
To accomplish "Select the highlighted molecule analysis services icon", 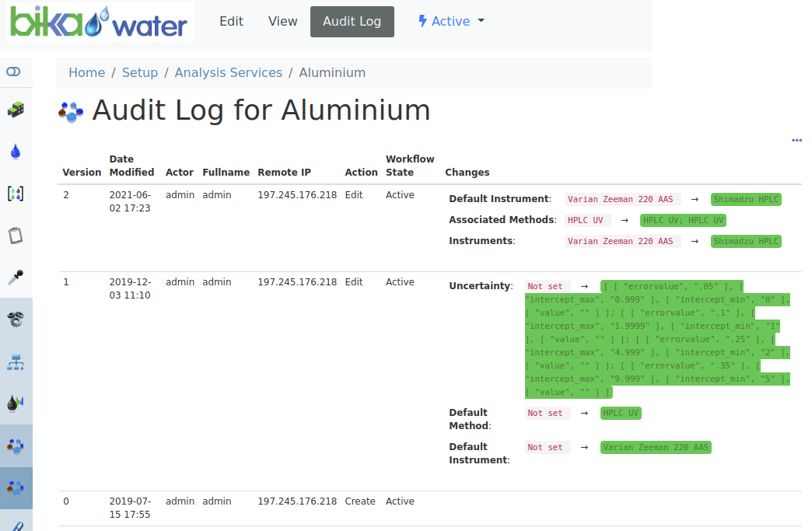I will click(x=16, y=488).
